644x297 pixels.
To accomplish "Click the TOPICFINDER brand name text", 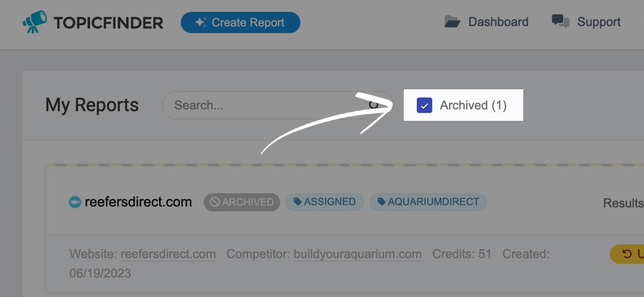I will 108,23.
